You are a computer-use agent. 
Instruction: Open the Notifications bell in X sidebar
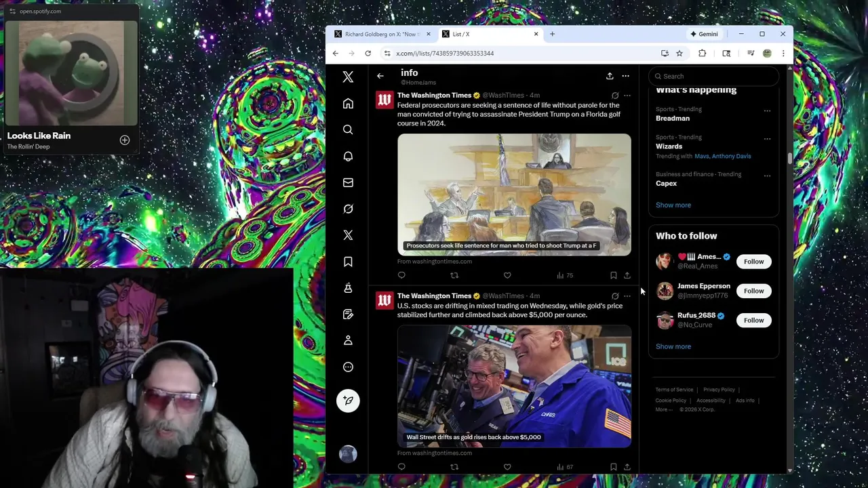pyautogui.click(x=348, y=156)
